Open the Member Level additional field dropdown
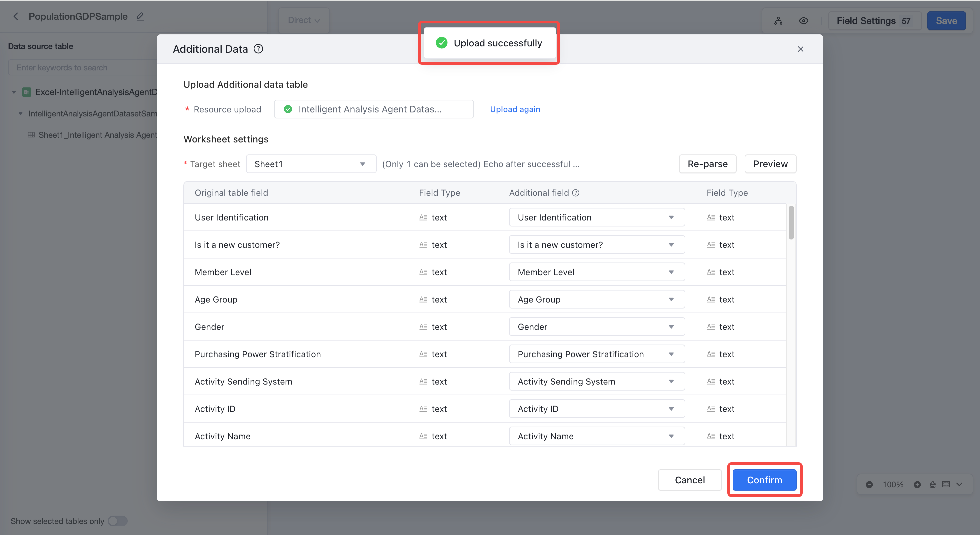 click(x=597, y=272)
